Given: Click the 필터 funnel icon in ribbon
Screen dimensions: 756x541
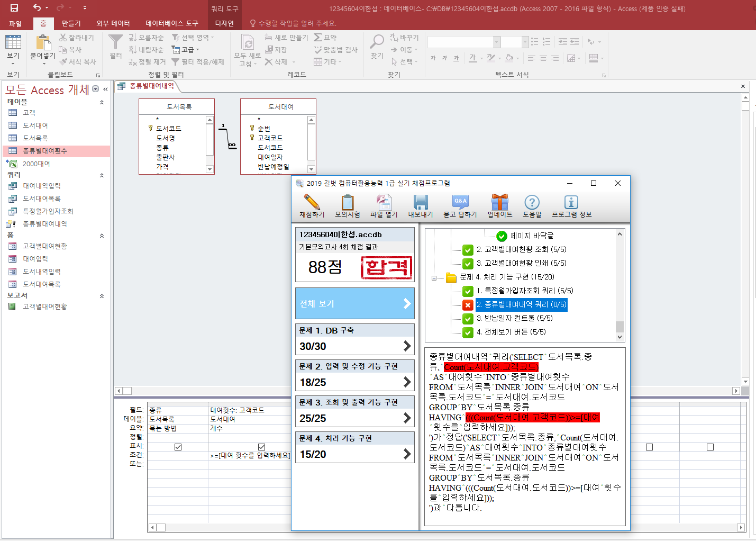Looking at the screenshot, I should (115, 42).
